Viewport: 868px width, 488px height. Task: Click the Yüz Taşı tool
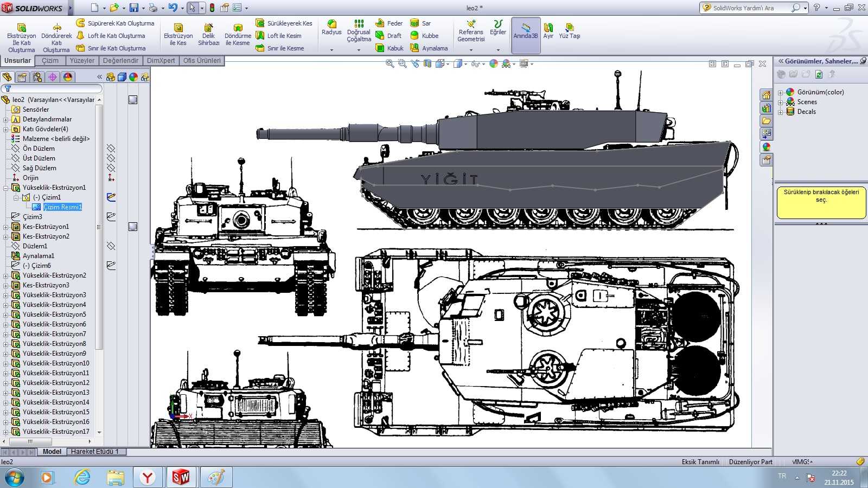(570, 31)
